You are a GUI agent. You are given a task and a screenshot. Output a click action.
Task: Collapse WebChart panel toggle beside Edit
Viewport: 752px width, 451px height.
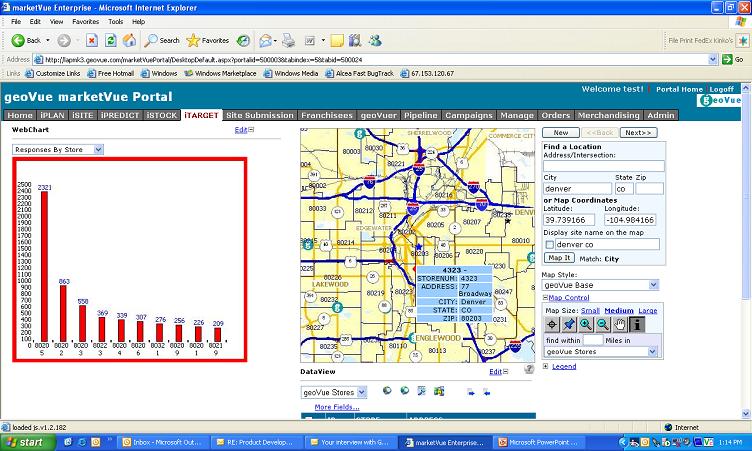251,130
